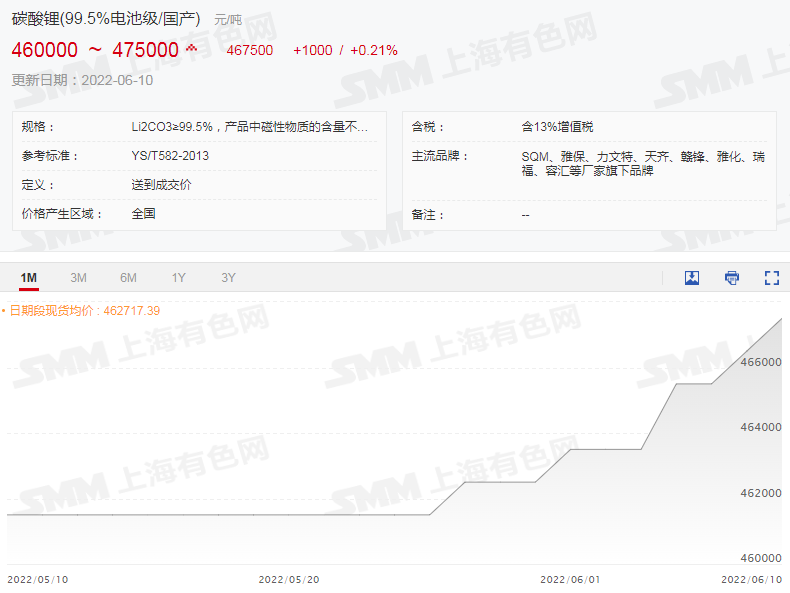The image size is (790, 593).
Task: Click the red price trend arrow icon
Action: pyautogui.click(x=192, y=49)
